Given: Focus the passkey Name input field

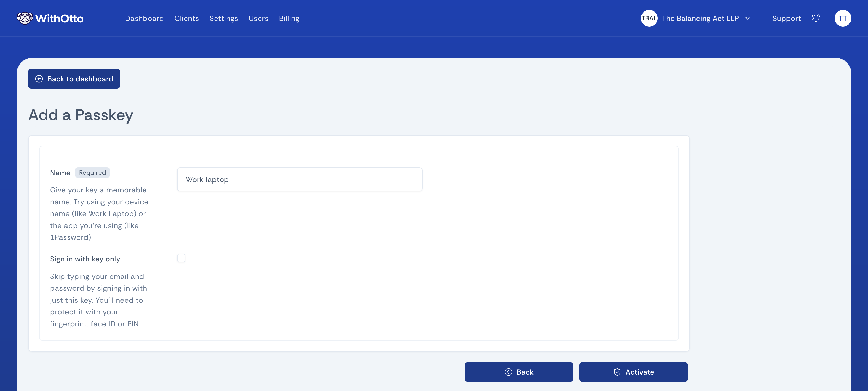Looking at the screenshot, I should [x=299, y=179].
